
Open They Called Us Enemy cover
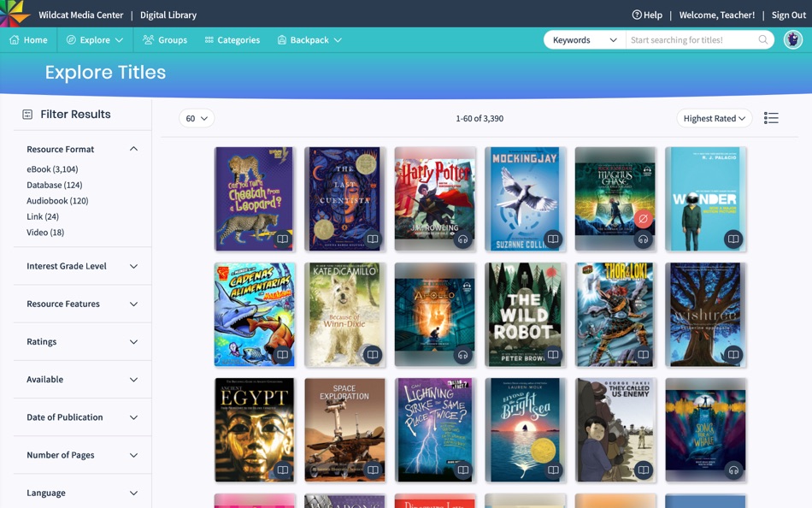point(615,430)
